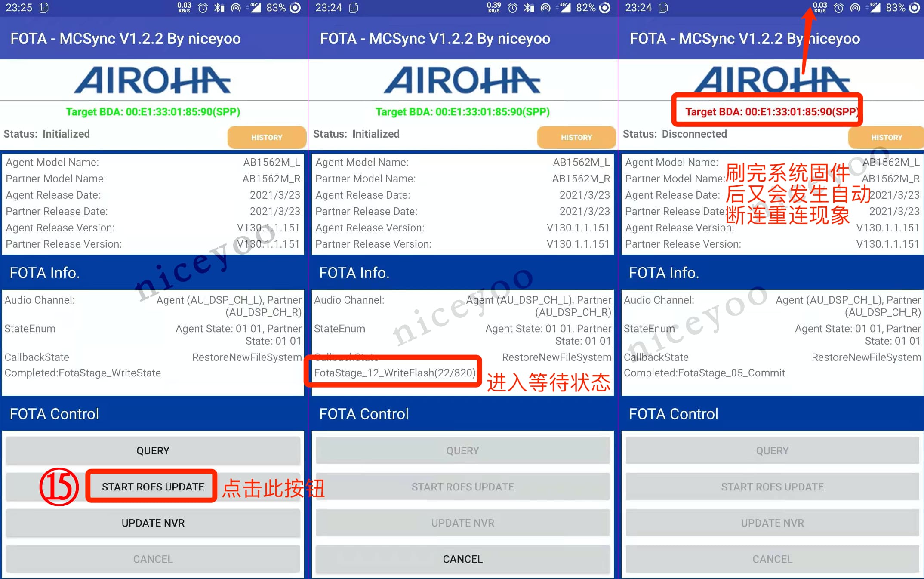Screen dimensions: 924x579
Task: Tap UPDATE NVR on the left screen
Action: coord(153,523)
